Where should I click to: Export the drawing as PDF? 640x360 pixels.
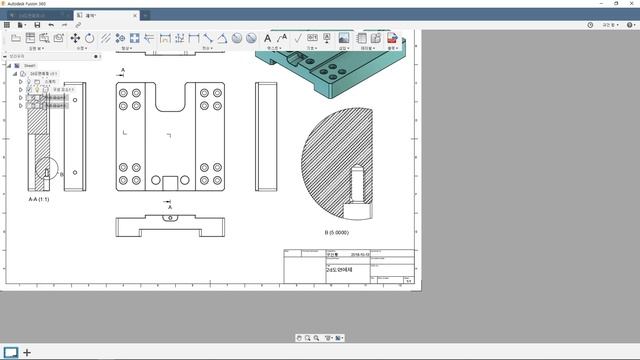point(392,38)
